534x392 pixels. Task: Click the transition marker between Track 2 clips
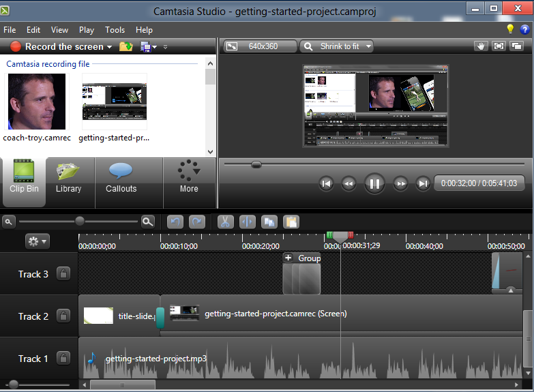pyautogui.click(x=160, y=318)
